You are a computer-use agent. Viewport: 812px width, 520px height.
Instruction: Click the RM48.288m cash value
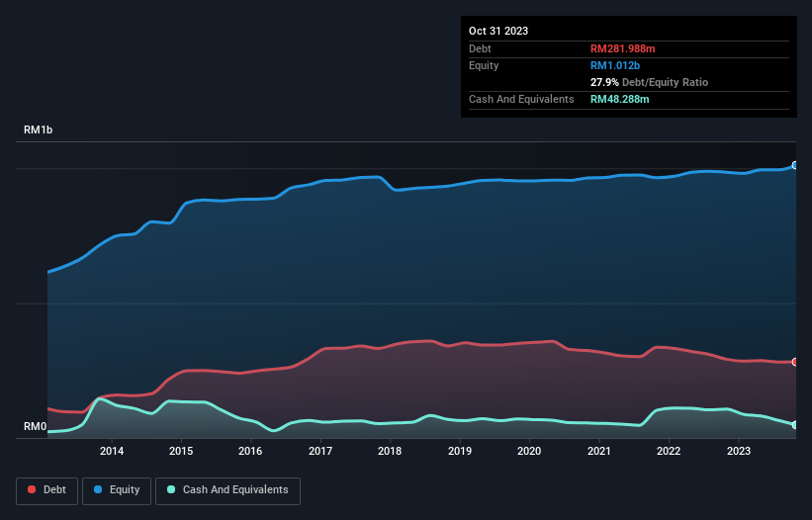[620, 99]
